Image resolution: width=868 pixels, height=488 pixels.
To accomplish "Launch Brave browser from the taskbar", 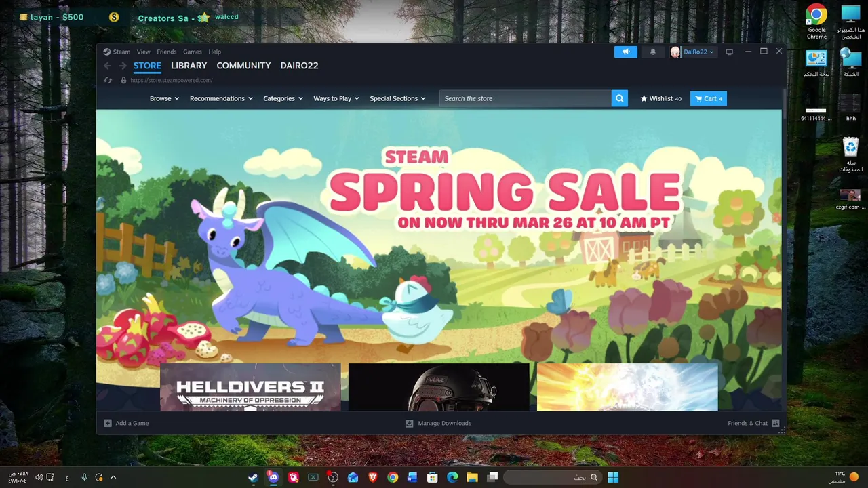I will [x=372, y=477].
